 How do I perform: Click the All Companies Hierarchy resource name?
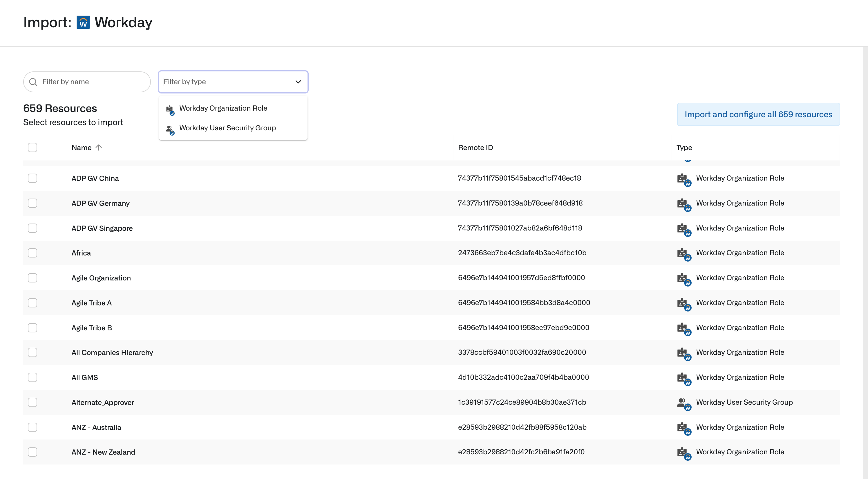pos(112,353)
